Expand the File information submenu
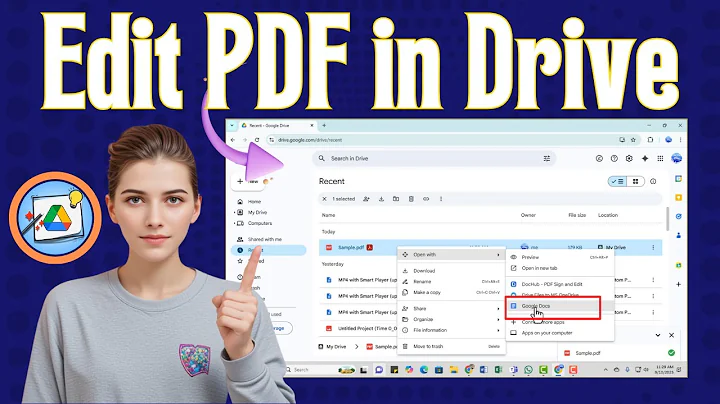Screen dimensions: 720x404 coord(451,330)
